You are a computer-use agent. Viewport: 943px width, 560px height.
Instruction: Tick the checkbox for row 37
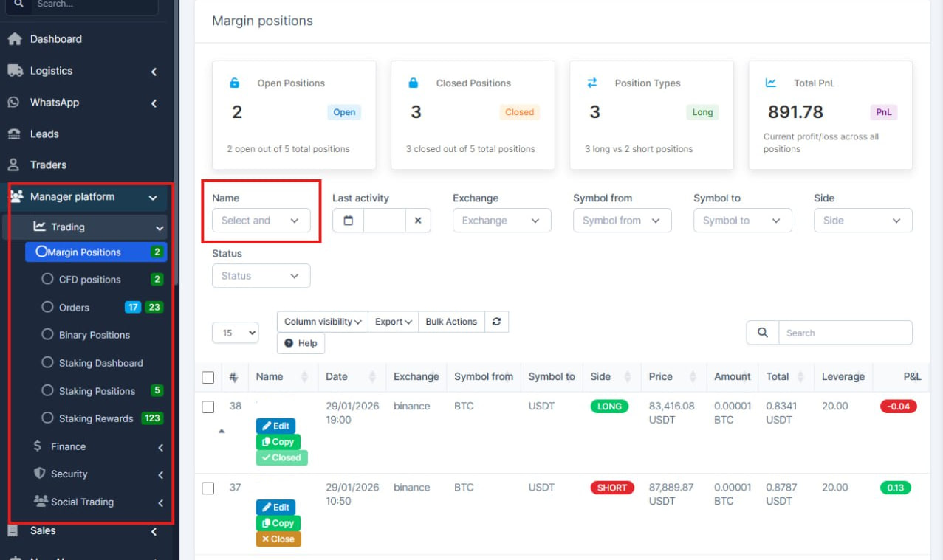pos(208,488)
